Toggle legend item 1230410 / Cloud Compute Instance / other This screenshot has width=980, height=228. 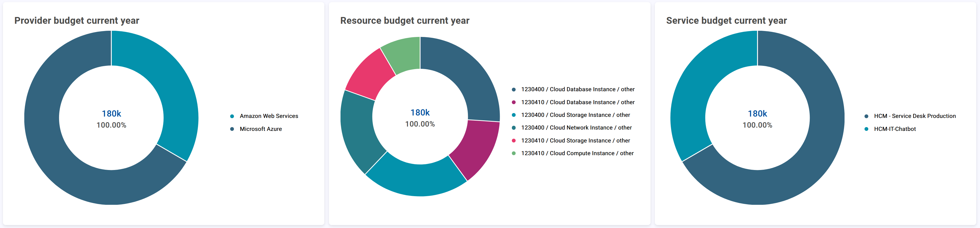(x=573, y=153)
